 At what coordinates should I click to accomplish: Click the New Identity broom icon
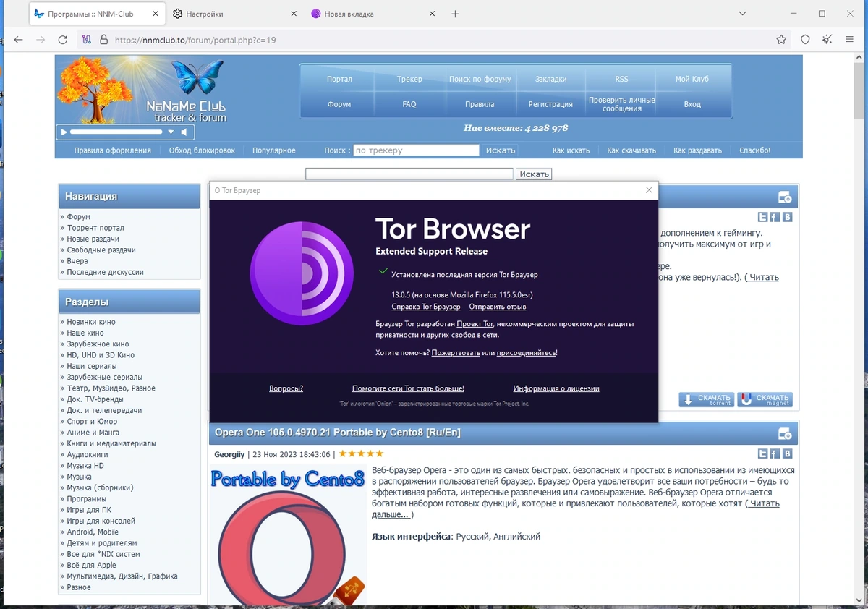point(827,40)
